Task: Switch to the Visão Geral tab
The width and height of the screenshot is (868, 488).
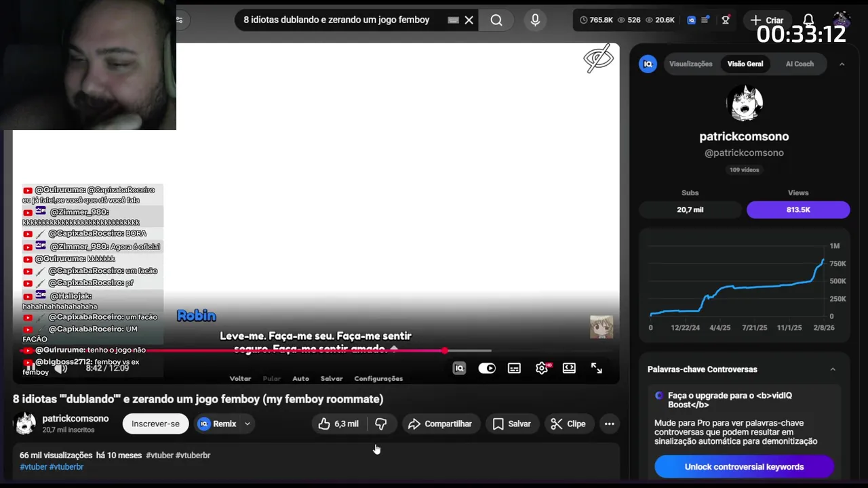Action: (745, 64)
